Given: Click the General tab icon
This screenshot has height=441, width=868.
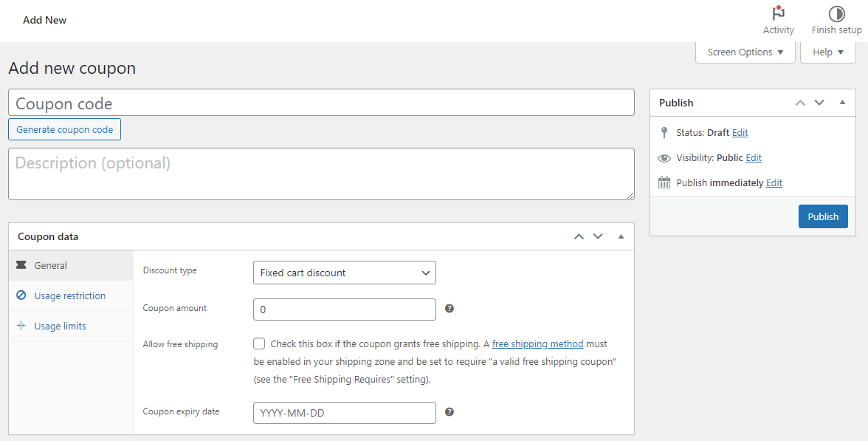Looking at the screenshot, I should (21, 264).
